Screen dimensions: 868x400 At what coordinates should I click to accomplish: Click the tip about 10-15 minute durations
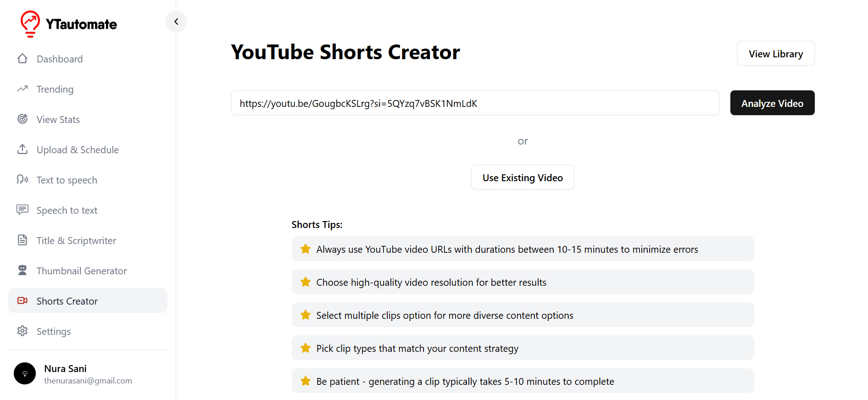tap(523, 249)
